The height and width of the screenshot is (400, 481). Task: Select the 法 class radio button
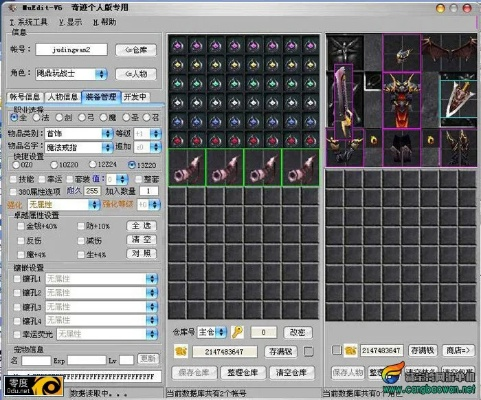[36, 117]
